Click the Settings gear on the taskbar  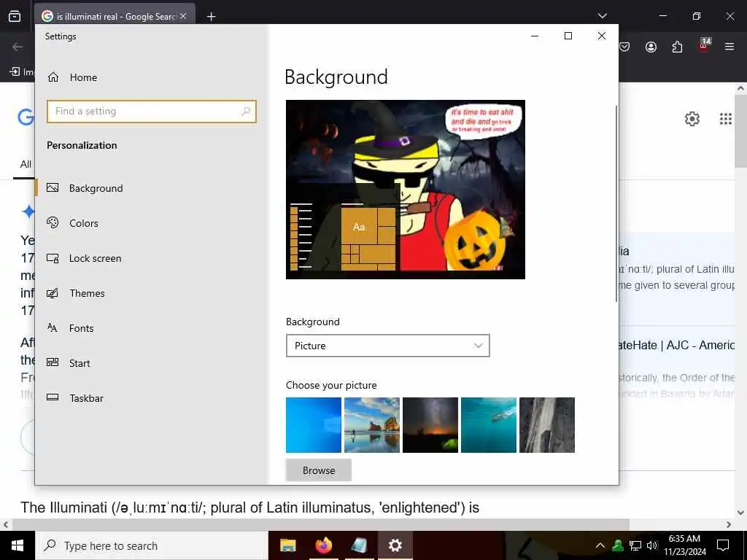click(x=395, y=545)
